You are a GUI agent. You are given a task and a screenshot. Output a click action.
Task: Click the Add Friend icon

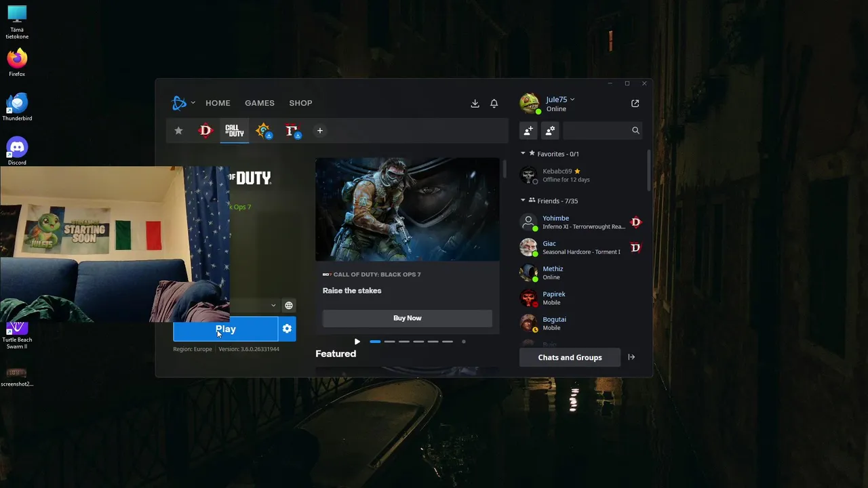528,130
